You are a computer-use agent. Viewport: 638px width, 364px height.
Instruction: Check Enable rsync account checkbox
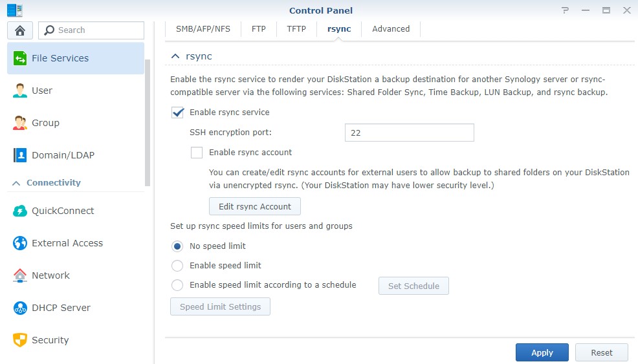pos(197,153)
